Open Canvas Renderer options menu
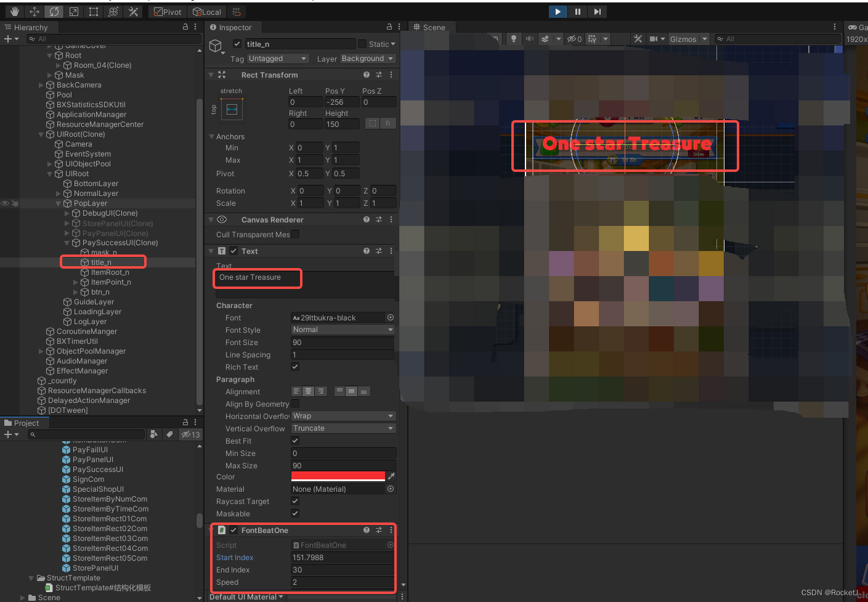This screenshot has height=602, width=868. pos(391,219)
